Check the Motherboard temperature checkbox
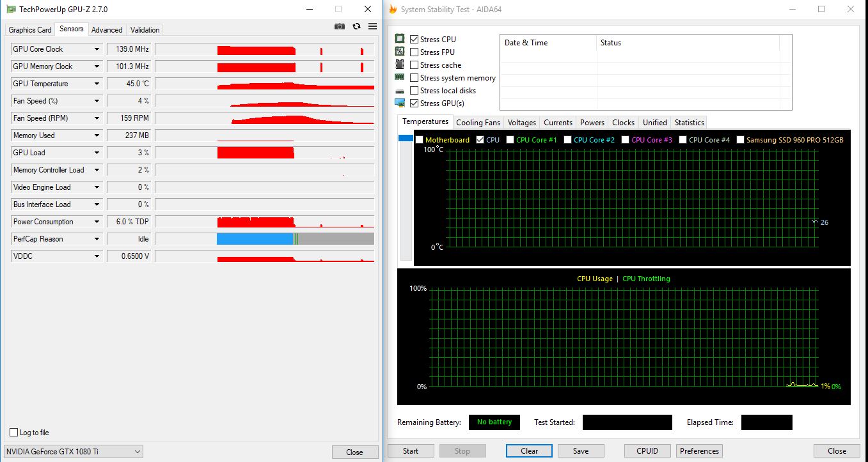 tap(420, 140)
